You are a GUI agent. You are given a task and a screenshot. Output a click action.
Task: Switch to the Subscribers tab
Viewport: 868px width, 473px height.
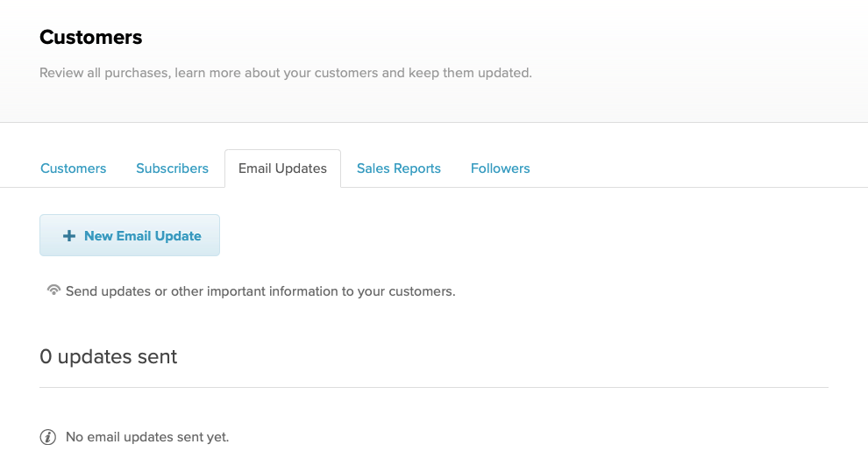(172, 168)
